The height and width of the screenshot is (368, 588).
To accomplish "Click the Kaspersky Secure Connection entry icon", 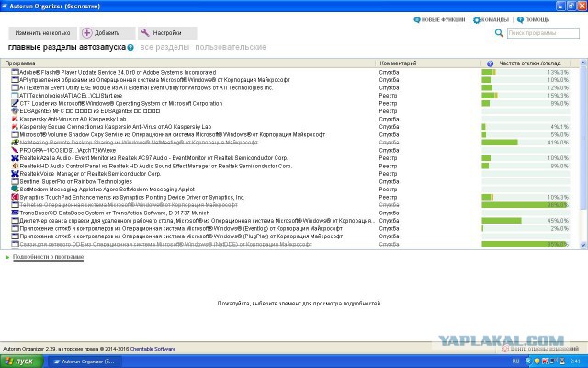I will pos(15,127).
